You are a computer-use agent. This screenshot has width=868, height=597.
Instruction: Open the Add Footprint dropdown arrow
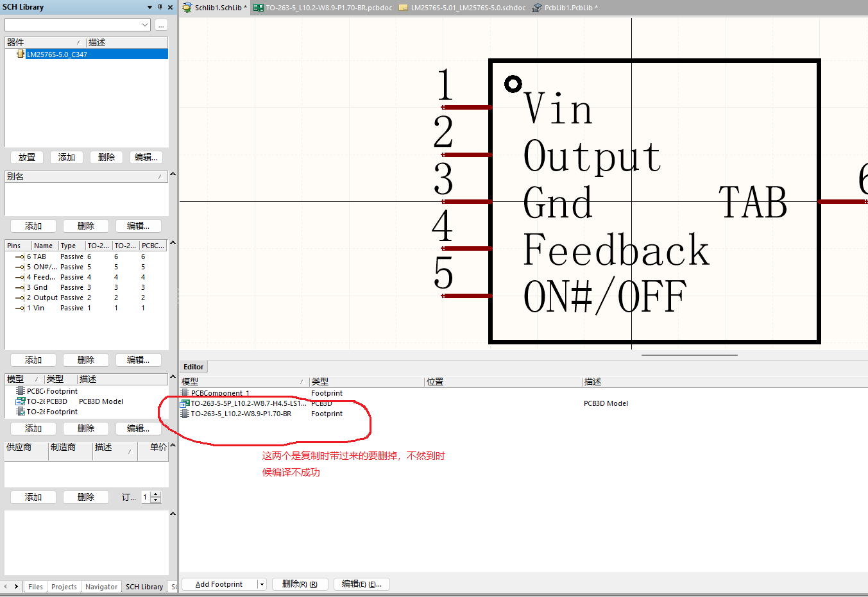pos(262,584)
